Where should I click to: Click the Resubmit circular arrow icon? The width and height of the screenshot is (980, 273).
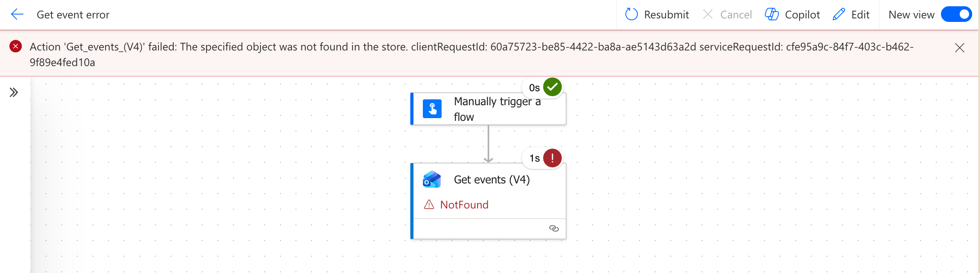(x=631, y=15)
